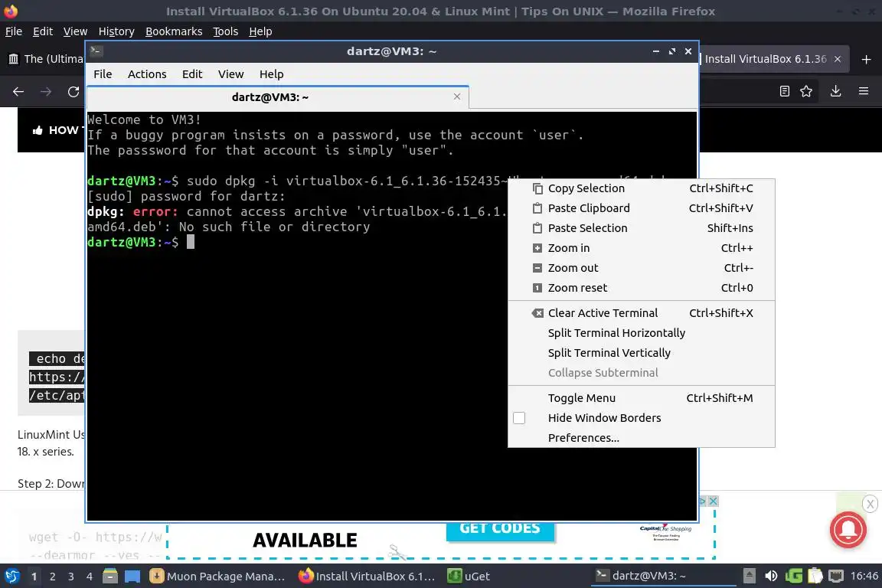The image size is (882, 588).
Task: Reload the page in Firefox
Action: pyautogui.click(x=73, y=91)
